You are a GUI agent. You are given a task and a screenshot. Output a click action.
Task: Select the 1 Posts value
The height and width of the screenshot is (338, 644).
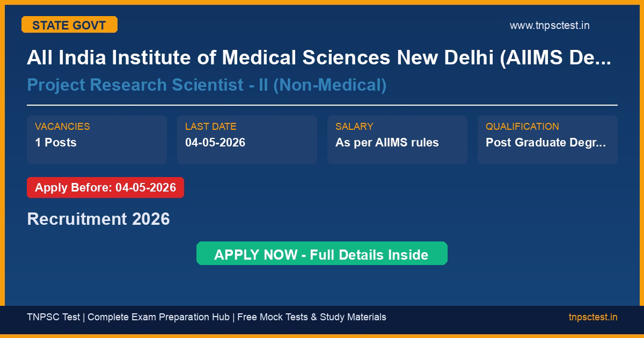pos(56,143)
